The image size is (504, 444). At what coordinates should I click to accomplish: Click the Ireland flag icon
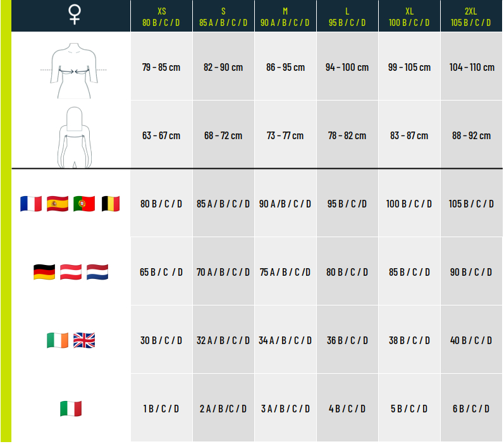coord(58,340)
